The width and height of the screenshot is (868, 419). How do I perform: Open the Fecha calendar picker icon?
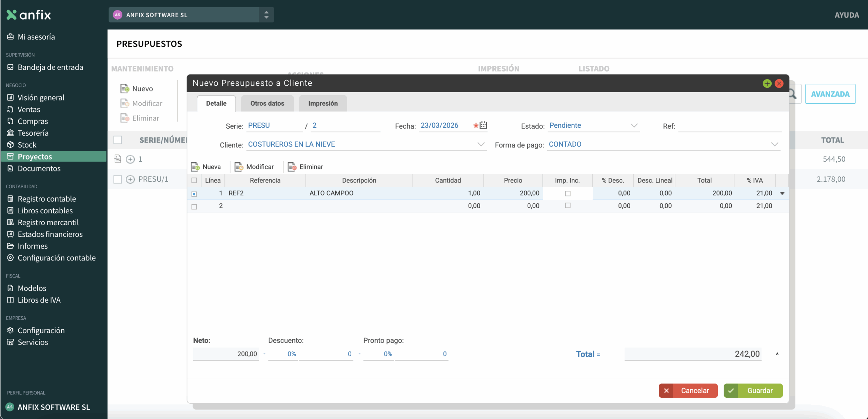tap(483, 125)
